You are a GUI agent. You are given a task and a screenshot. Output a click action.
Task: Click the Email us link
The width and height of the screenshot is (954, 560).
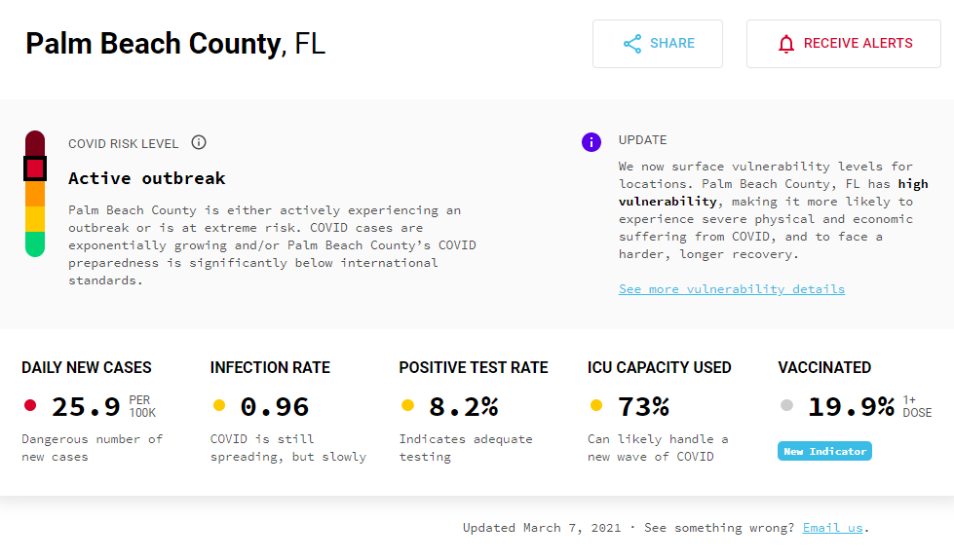pyautogui.click(x=832, y=528)
